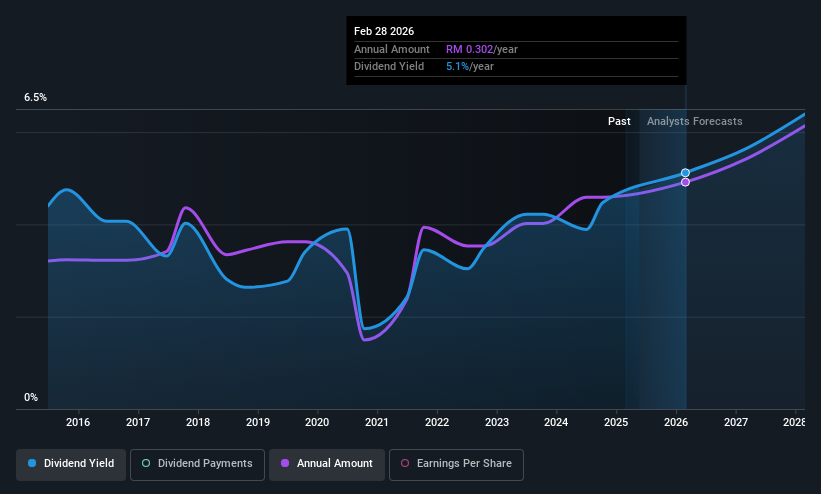Click the Past section label
821x494 pixels.
tap(619, 121)
